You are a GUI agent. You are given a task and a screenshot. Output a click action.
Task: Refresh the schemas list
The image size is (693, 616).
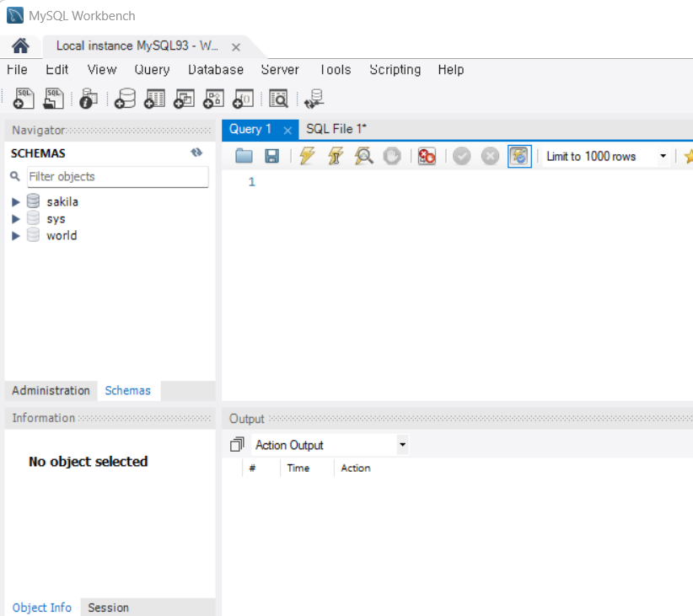coord(196,153)
